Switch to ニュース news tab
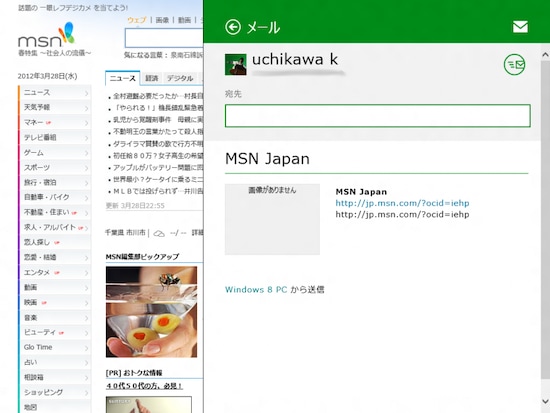Viewport: 550px width, 413px height. [122, 78]
